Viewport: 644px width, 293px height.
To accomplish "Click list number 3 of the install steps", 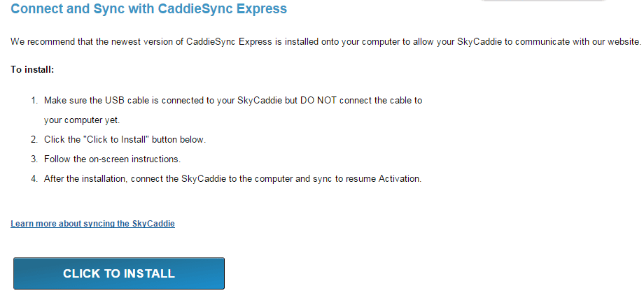I will point(34,159).
